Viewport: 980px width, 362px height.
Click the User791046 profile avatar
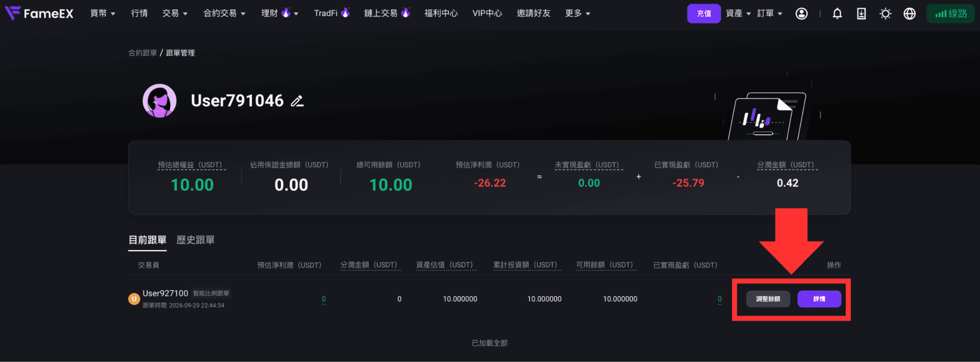[x=159, y=101]
